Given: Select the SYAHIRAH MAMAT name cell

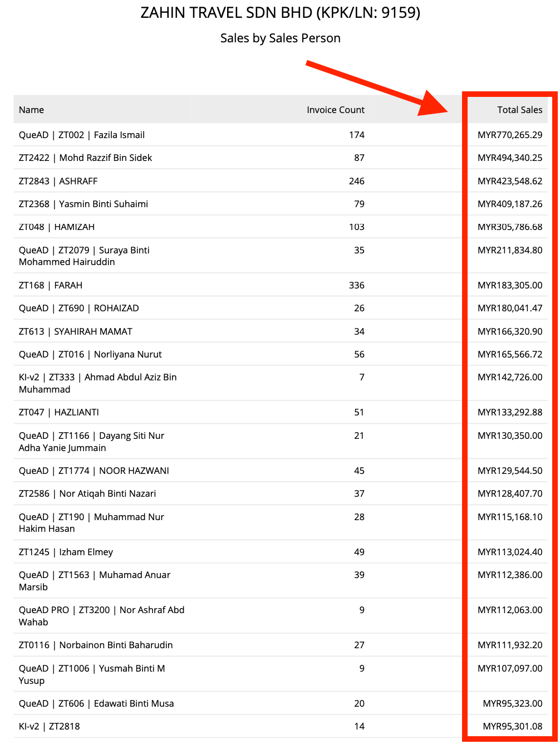Looking at the screenshot, I should click(76, 331).
